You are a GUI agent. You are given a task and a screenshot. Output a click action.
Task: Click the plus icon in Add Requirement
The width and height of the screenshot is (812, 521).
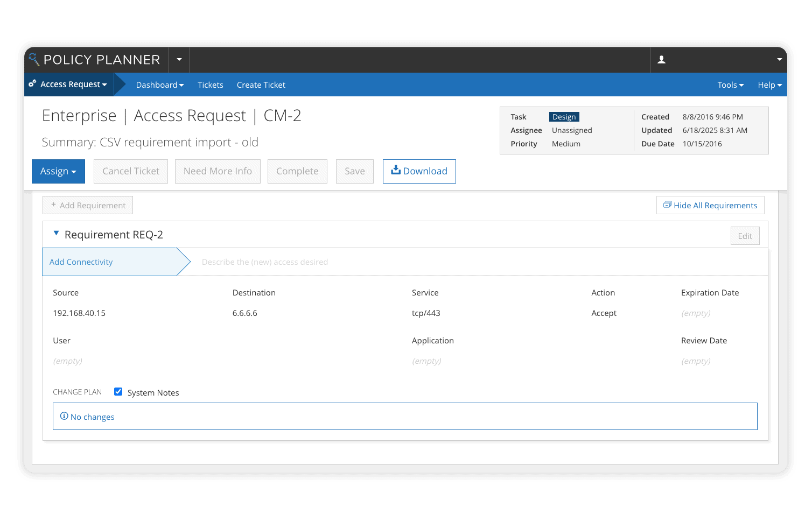pos(53,205)
